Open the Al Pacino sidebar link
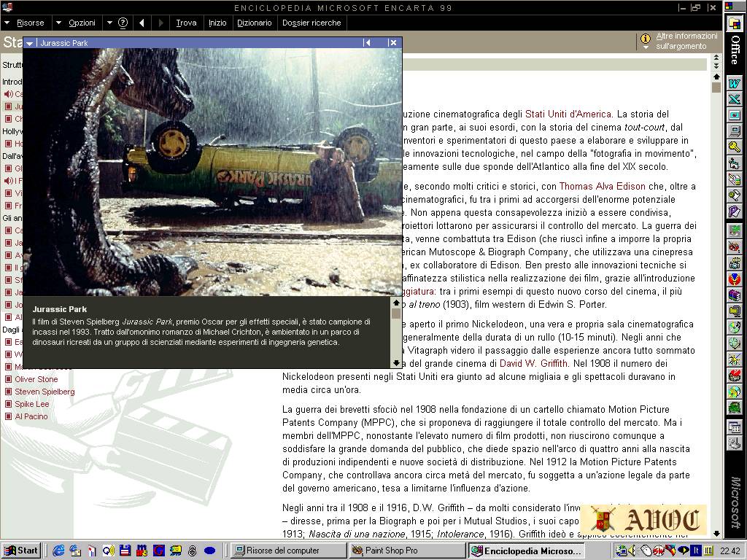 pos(31,416)
